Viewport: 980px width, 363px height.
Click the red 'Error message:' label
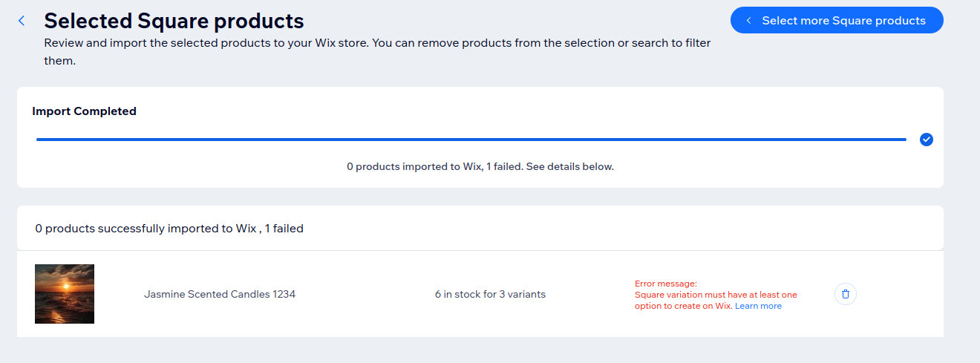click(x=666, y=284)
